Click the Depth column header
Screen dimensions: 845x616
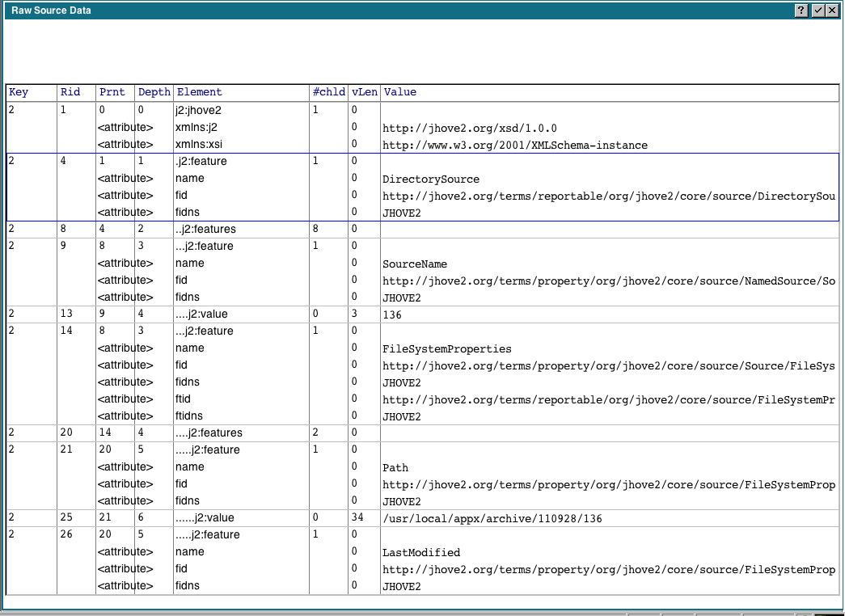pos(154,92)
